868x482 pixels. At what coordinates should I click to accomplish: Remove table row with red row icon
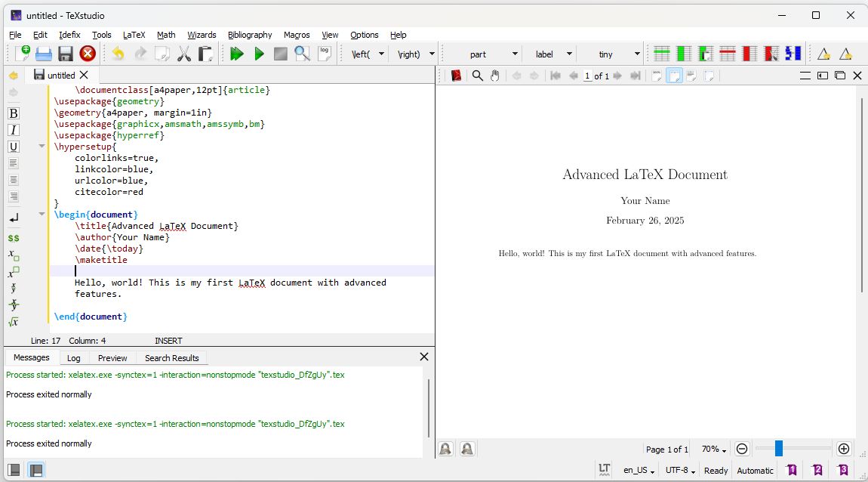[x=728, y=54]
